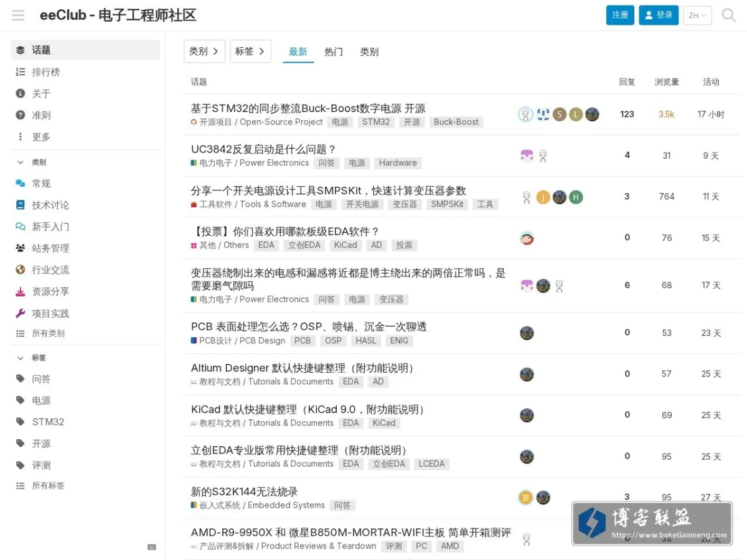This screenshot has height=560, width=747.
Task: Open 准则 guidelines in the sidebar
Action: tap(85, 115)
